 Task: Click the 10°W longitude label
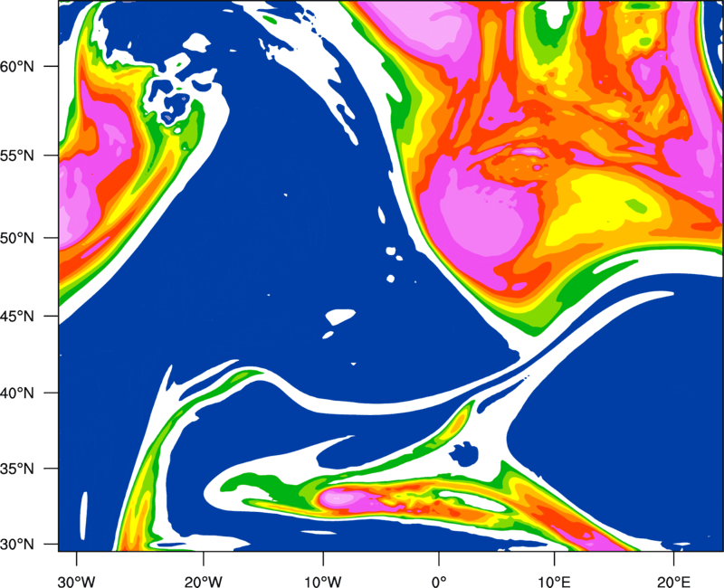tap(322, 582)
